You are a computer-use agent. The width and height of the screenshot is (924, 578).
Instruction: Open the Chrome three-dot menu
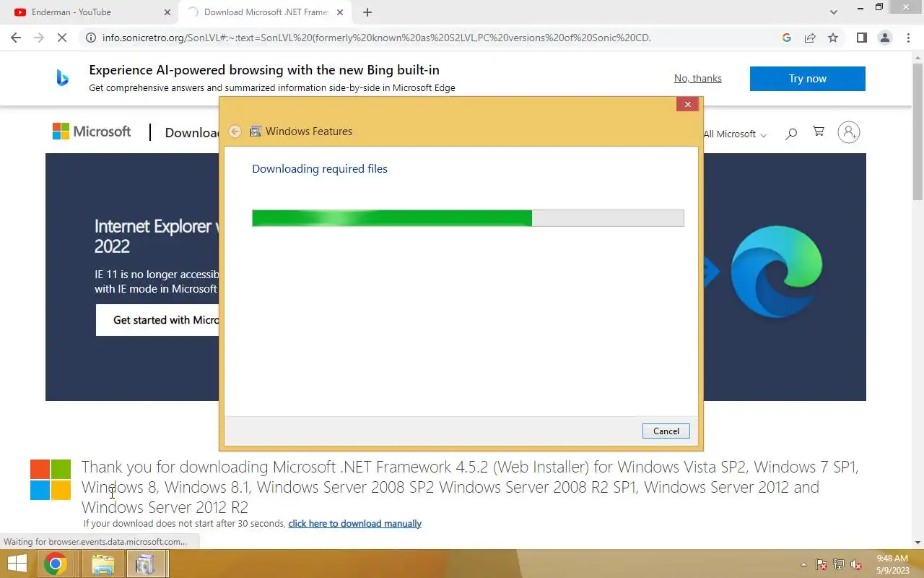tap(907, 38)
